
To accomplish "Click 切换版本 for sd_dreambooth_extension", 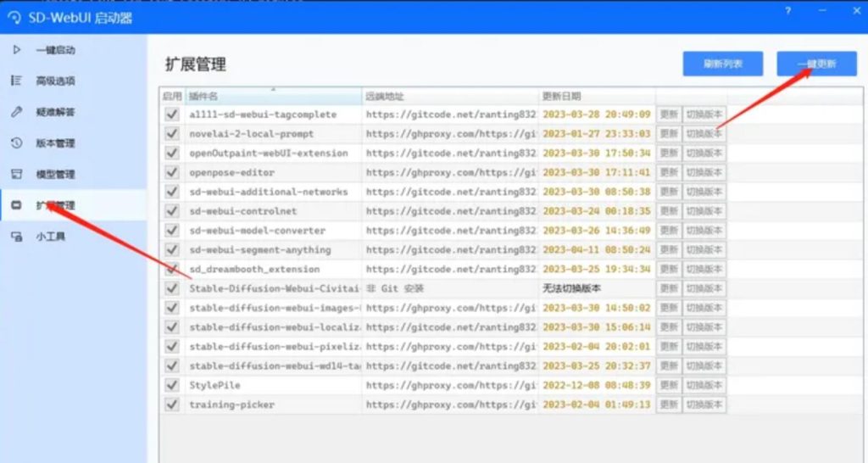I will coord(704,270).
